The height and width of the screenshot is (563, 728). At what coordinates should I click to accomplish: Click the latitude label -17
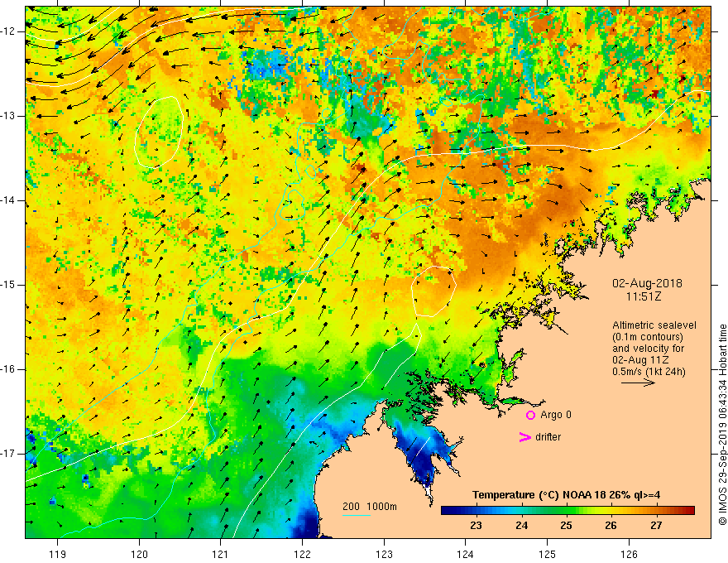9,454
